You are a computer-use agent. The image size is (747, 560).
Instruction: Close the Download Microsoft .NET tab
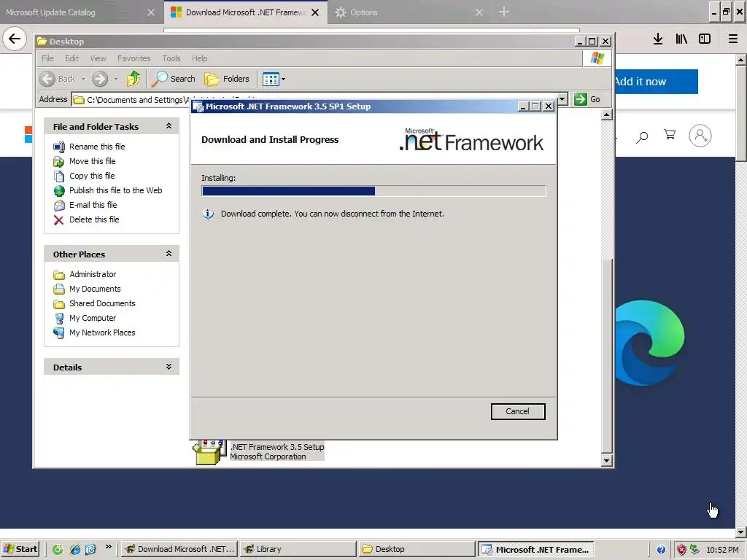pyautogui.click(x=315, y=12)
